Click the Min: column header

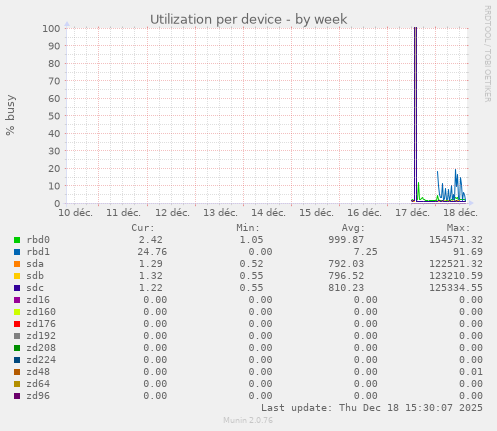(248, 228)
